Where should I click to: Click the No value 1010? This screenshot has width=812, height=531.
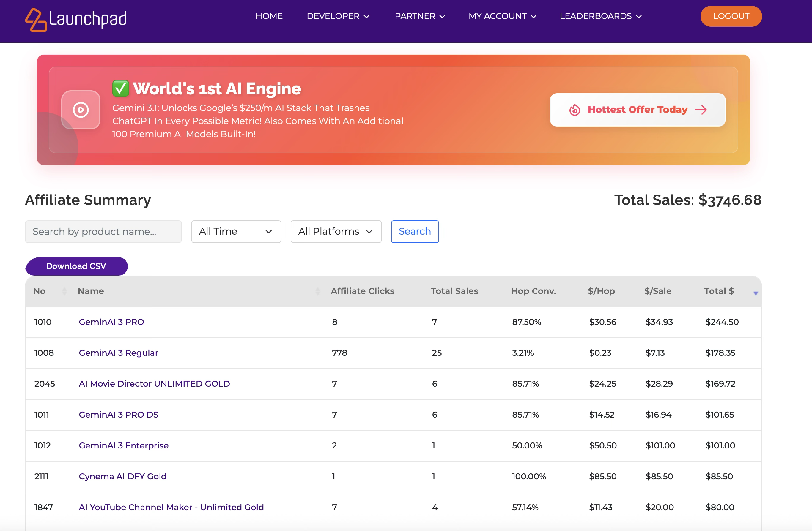(43, 322)
